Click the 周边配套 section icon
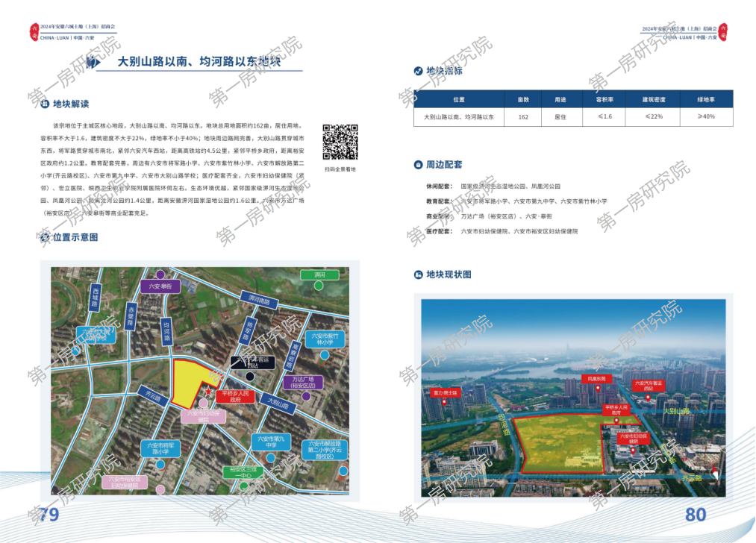Viewport: 756px width, 543px height. click(x=418, y=165)
